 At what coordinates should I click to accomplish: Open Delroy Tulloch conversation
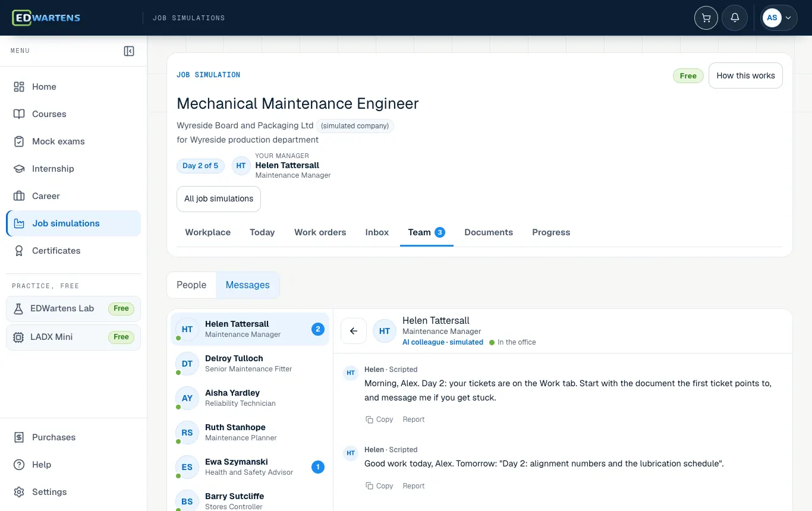coord(250,364)
